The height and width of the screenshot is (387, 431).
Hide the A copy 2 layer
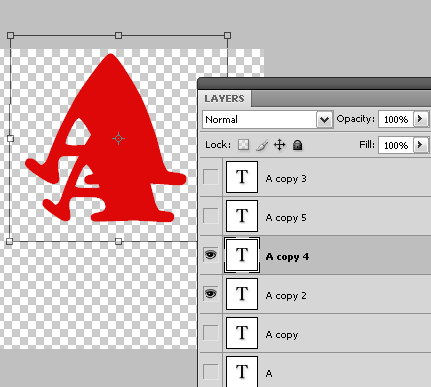[211, 294]
